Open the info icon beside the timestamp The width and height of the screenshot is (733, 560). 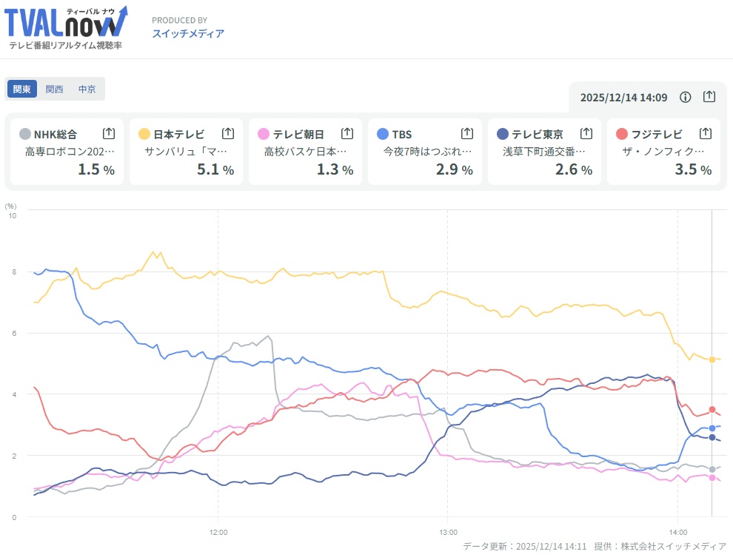[x=686, y=97]
